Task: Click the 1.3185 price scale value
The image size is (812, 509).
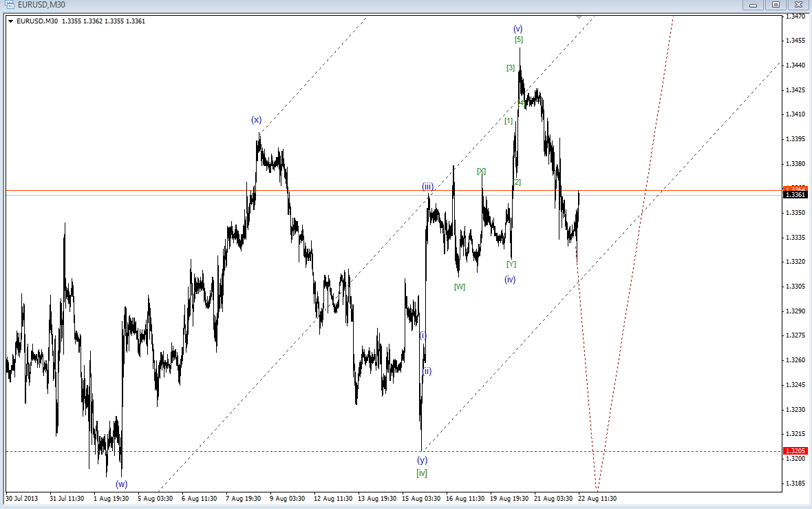Action: pos(795,483)
